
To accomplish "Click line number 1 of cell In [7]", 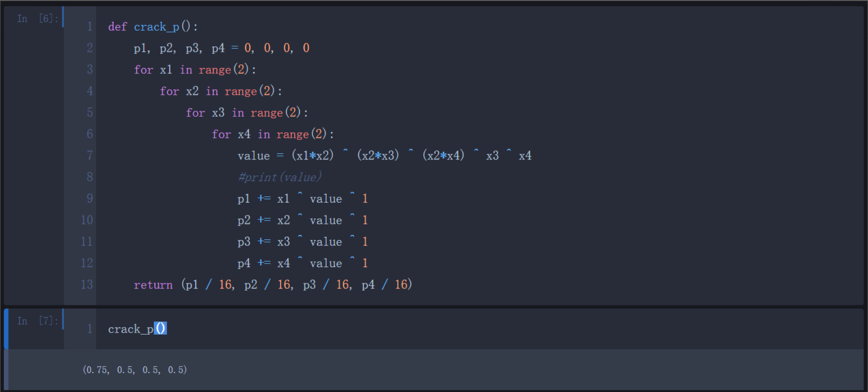I will point(90,329).
